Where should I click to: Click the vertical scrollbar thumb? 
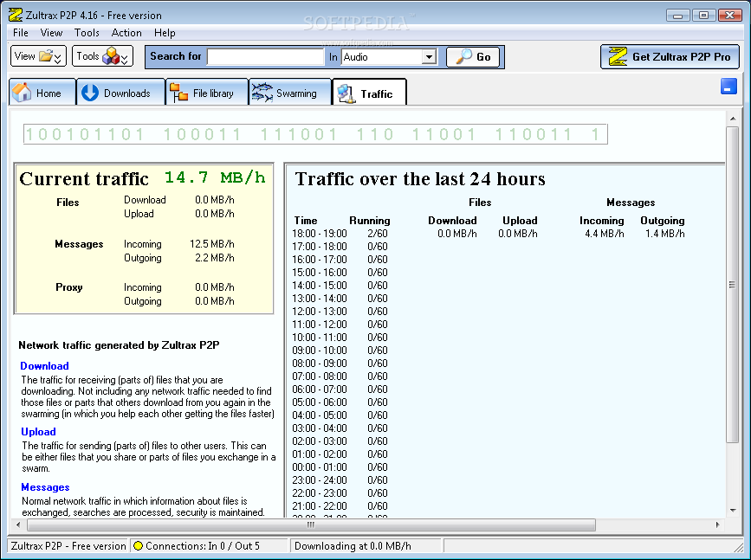point(732,284)
